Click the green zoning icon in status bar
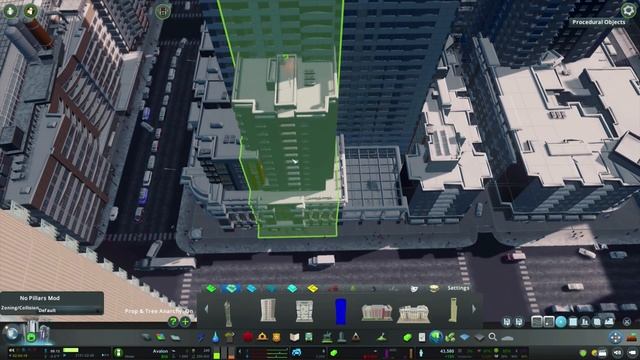This screenshot has height=360, width=640. point(334,353)
